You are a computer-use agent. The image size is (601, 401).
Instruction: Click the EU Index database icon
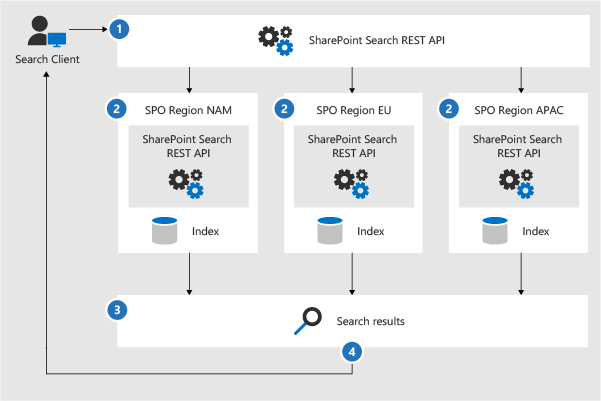point(328,232)
